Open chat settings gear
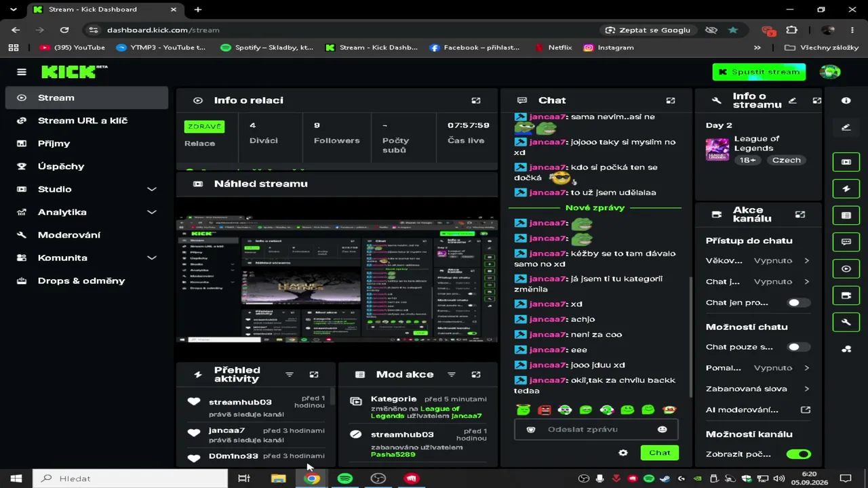Screen dimensions: 868x488 coord(623,453)
